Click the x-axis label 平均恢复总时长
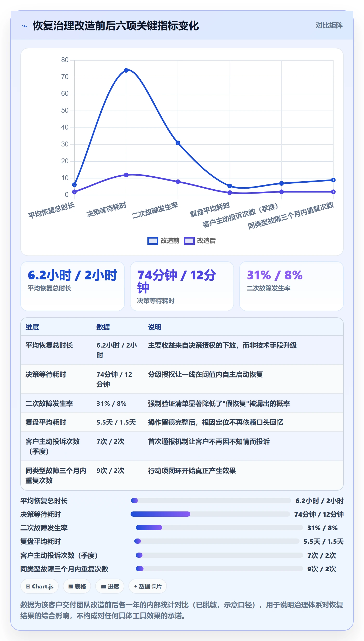The height and width of the screenshot is (641, 364). coord(51,210)
